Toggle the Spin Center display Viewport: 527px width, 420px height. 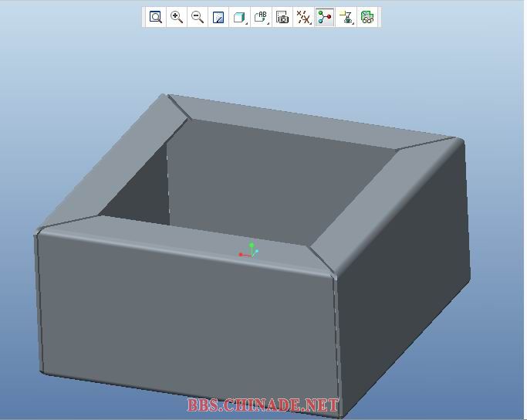325,17
